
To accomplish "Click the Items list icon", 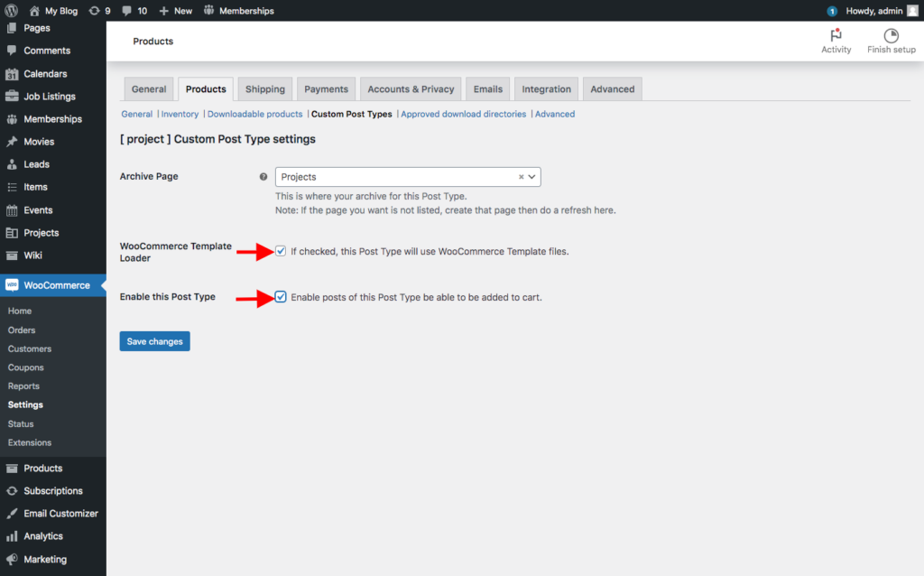I will click(x=12, y=187).
